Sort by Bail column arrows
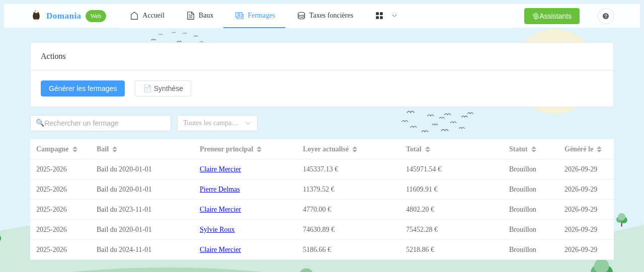 coord(115,149)
